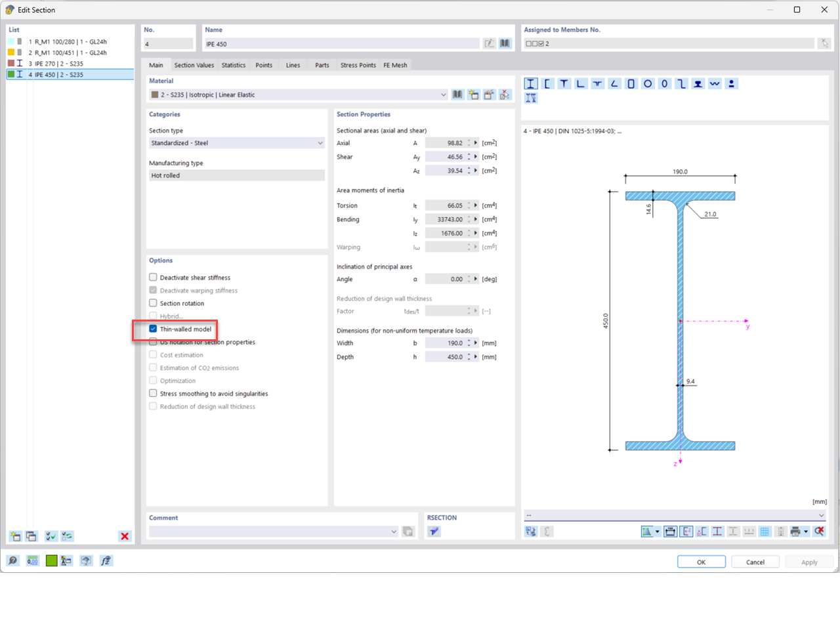Viewport: 840px width, 630px height.
Task: Click the select all checkmarks icon
Action: (x=51, y=536)
